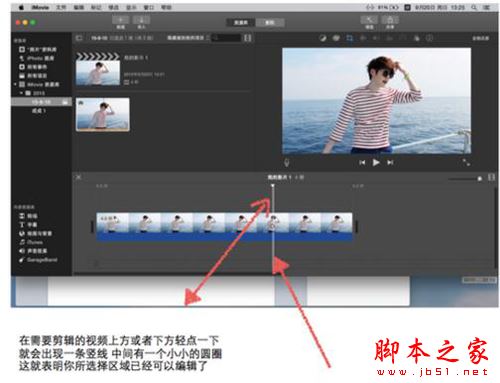The width and height of the screenshot is (500, 383).
Task: Select the project thumbnail with clapperboard stripe
Action: coord(98,69)
